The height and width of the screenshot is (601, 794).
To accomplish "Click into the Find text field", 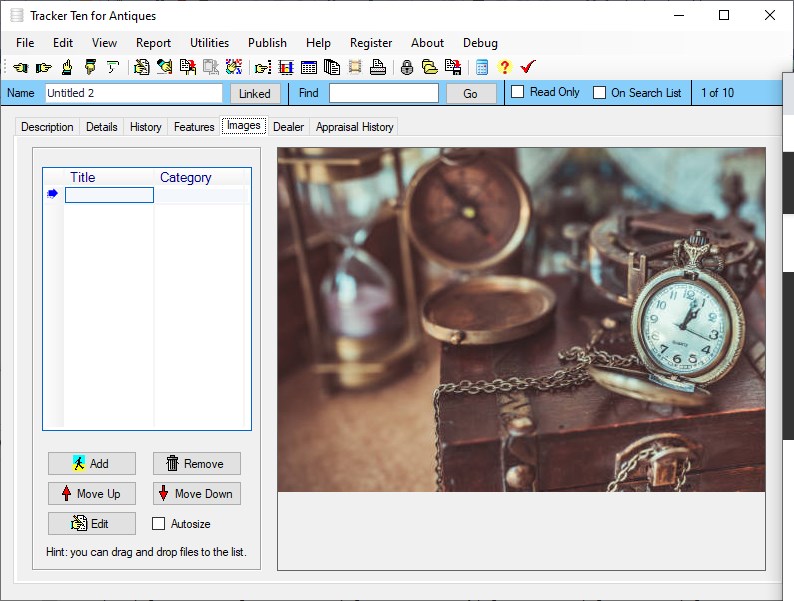I will [384, 93].
